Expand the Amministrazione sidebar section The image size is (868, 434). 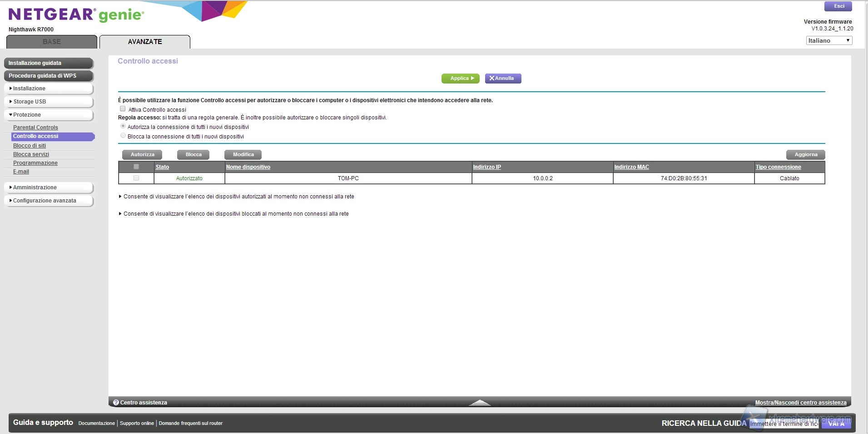pos(35,187)
